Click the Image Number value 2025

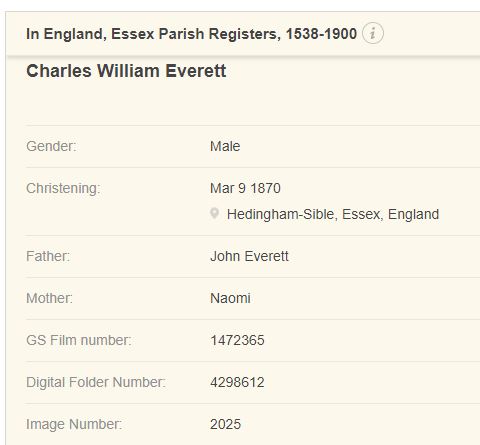point(225,424)
